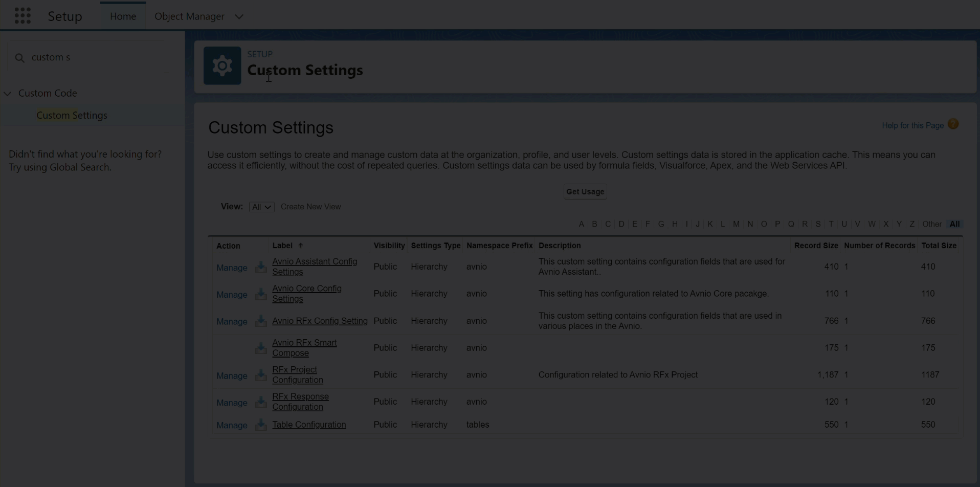Click the Get Usage button

(x=585, y=192)
